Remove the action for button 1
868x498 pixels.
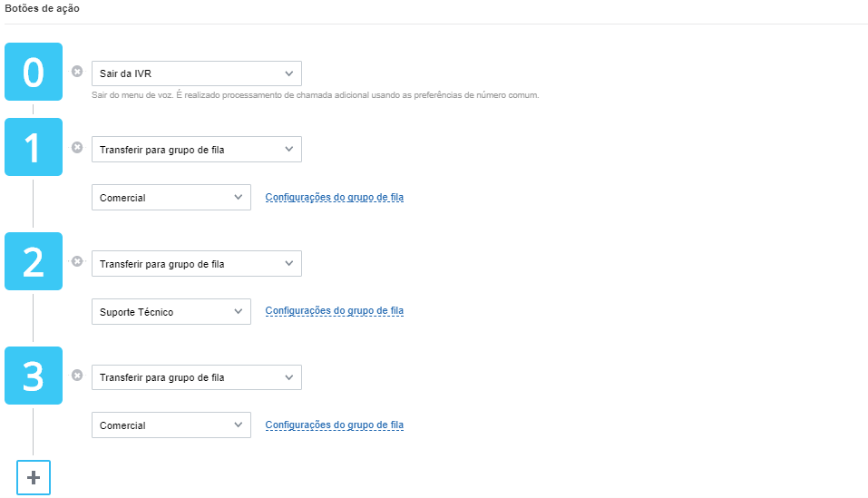tap(77, 147)
